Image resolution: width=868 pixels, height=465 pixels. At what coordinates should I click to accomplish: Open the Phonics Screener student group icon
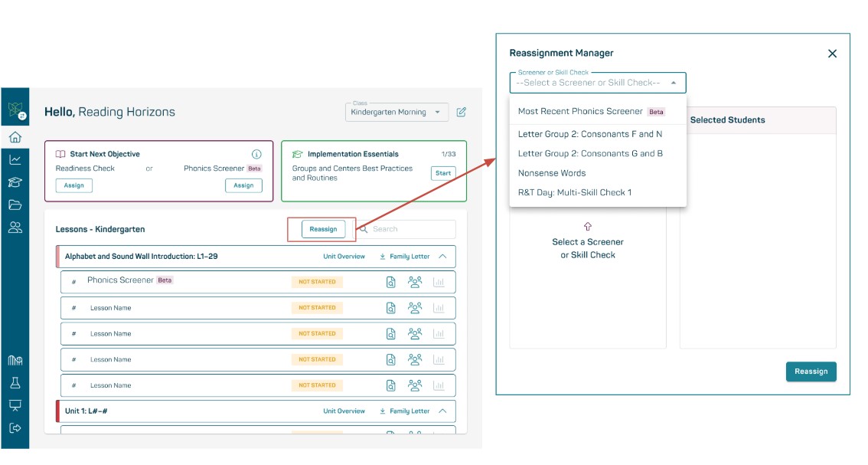tap(415, 282)
